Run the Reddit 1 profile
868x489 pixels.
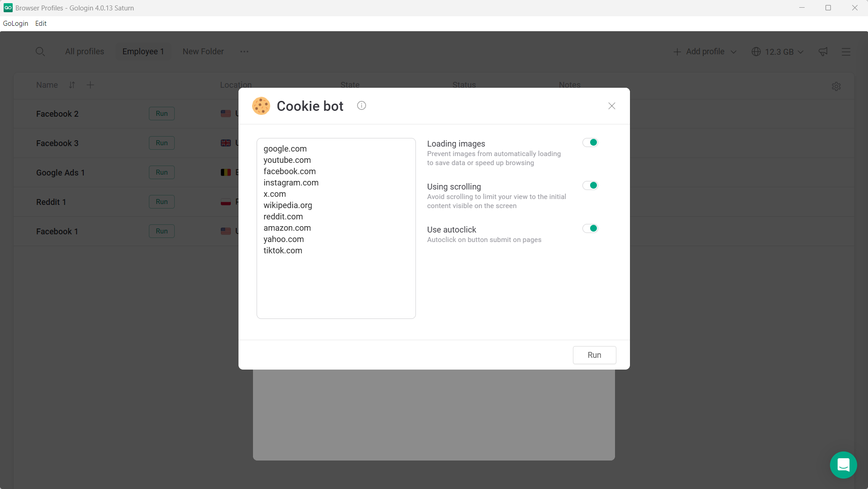tap(162, 202)
